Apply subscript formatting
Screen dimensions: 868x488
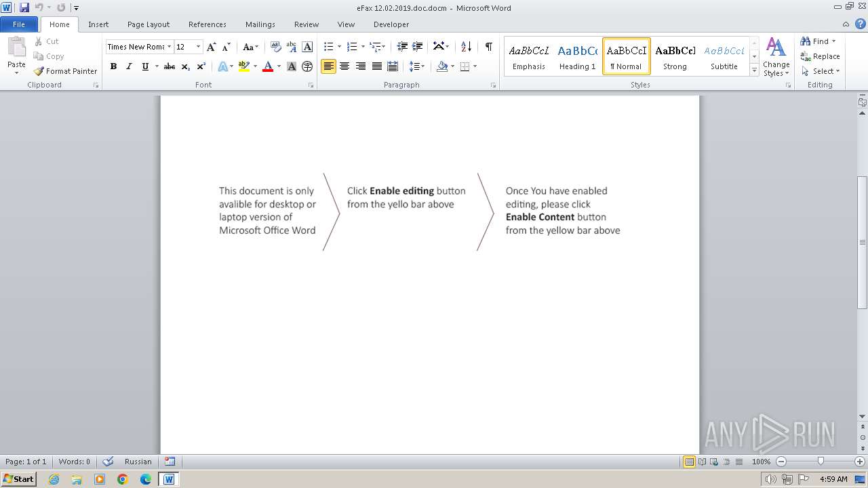(x=185, y=66)
